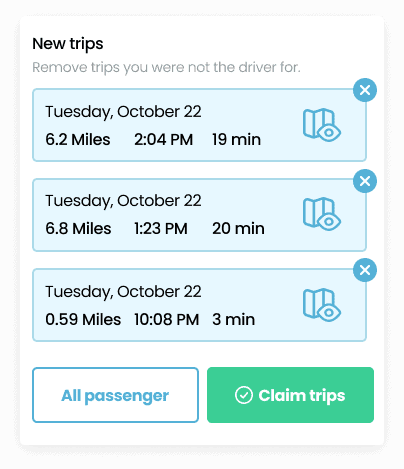
Task: Remove the 6.8 Miles trip
Action: click(365, 181)
